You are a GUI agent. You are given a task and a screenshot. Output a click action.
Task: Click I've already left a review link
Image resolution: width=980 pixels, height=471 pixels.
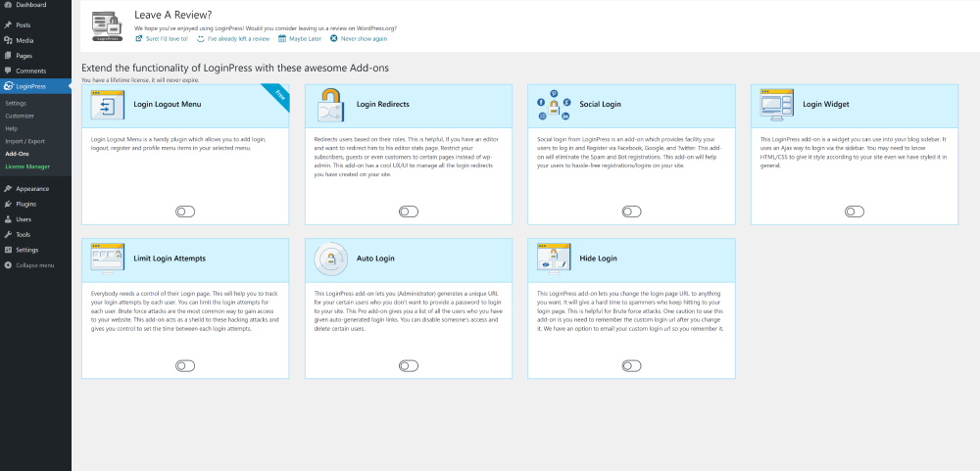tap(239, 39)
